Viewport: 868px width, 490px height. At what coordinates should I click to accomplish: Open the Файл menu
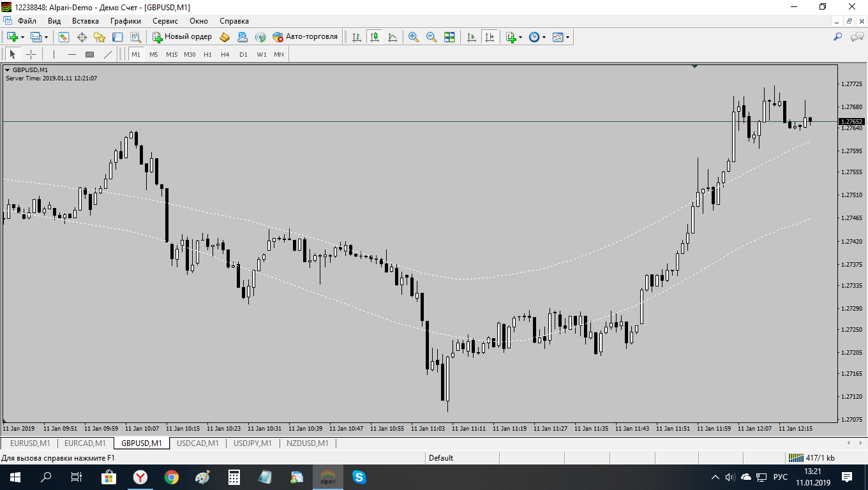(x=27, y=20)
